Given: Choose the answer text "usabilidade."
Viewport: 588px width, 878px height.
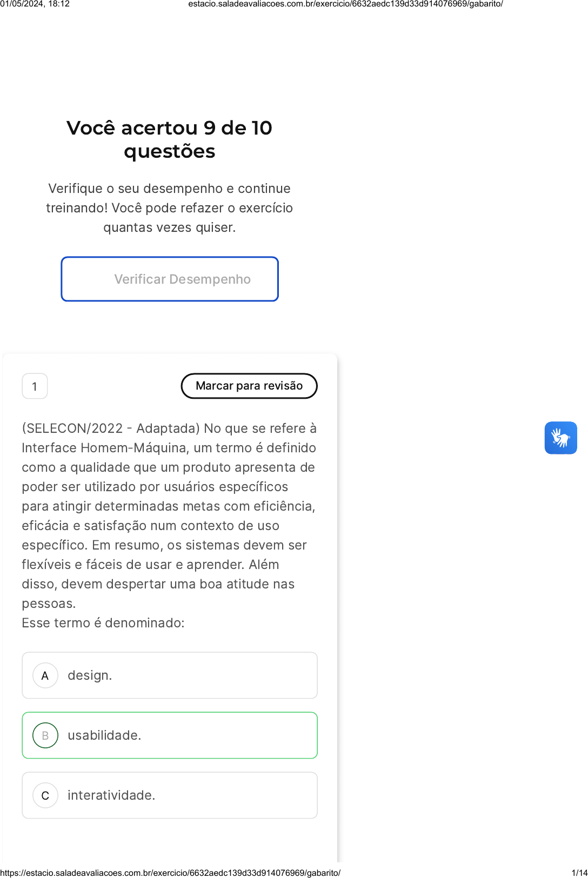Looking at the screenshot, I should (x=104, y=735).
